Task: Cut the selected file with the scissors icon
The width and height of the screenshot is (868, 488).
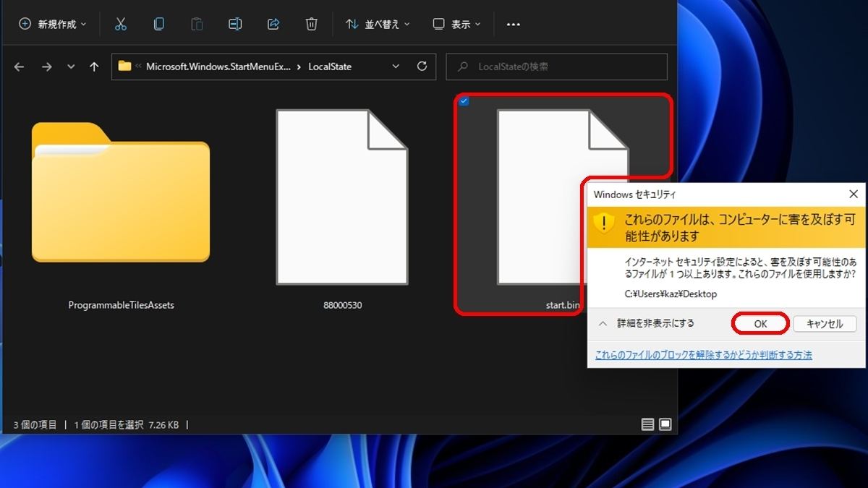Action: 121,24
